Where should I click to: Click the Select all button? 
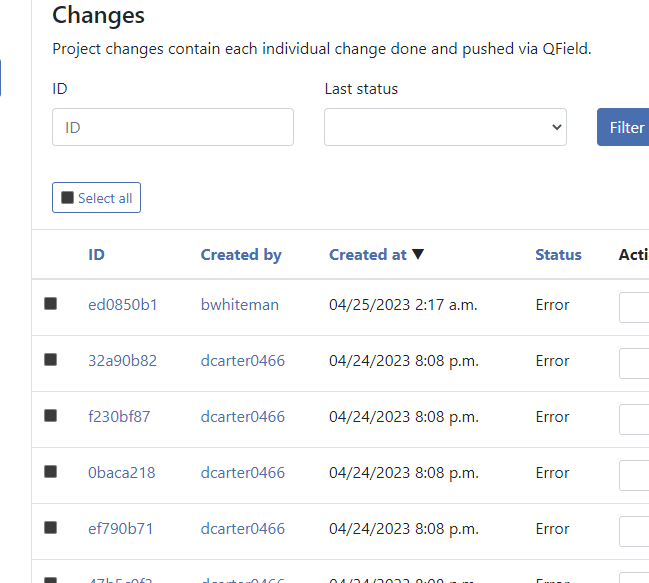pos(96,198)
